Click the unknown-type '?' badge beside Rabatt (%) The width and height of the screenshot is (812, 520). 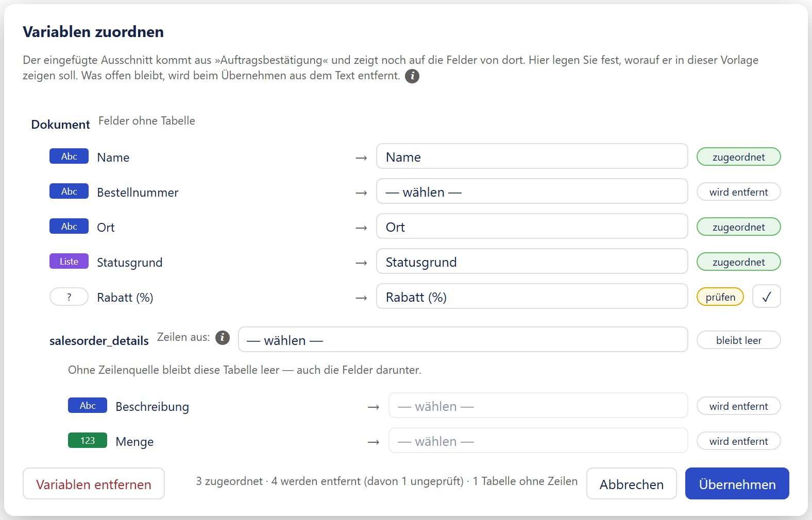pyautogui.click(x=69, y=297)
